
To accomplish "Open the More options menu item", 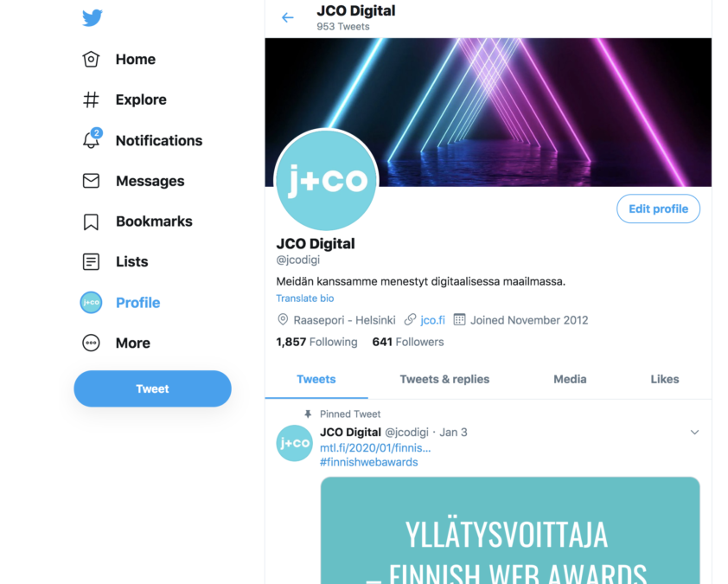I will point(116,343).
